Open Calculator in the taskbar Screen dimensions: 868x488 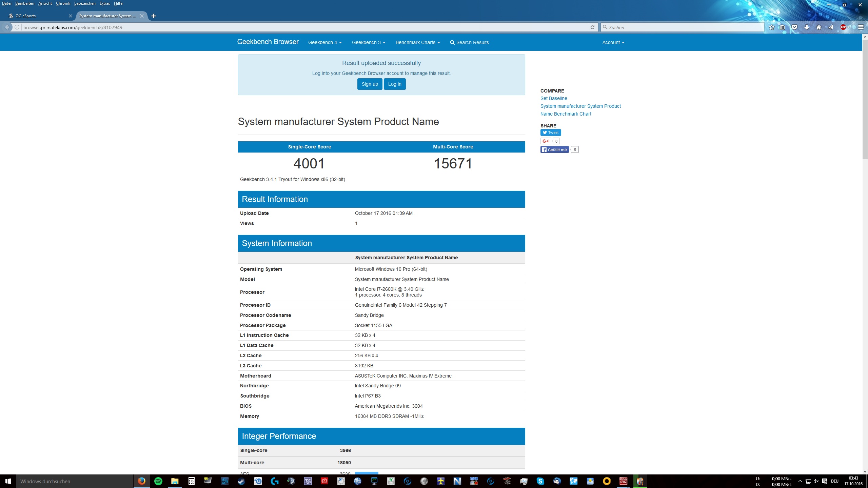[x=191, y=481]
